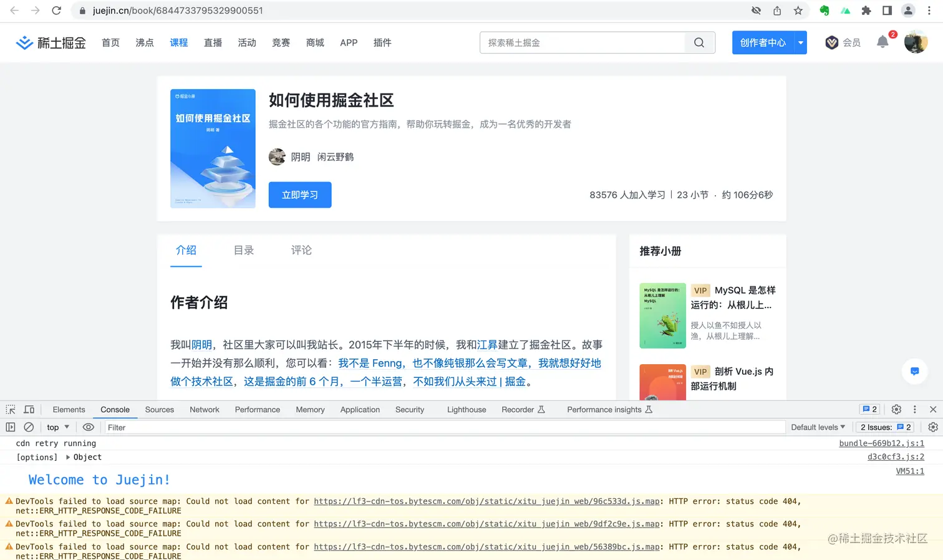Open DevTools settings gear in tab bar
The width and height of the screenshot is (943, 560).
(896, 410)
